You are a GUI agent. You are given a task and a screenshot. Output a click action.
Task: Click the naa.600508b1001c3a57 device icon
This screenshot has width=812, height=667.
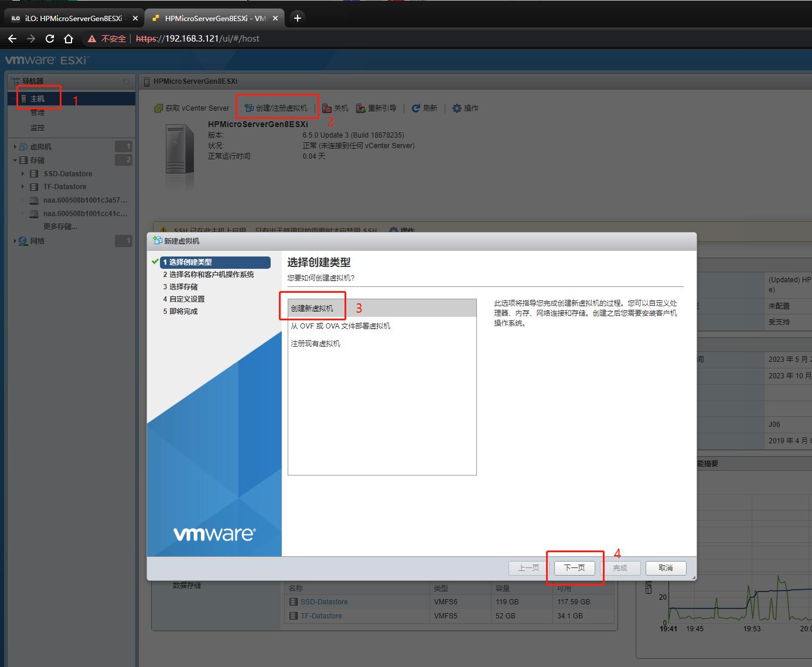[34, 200]
